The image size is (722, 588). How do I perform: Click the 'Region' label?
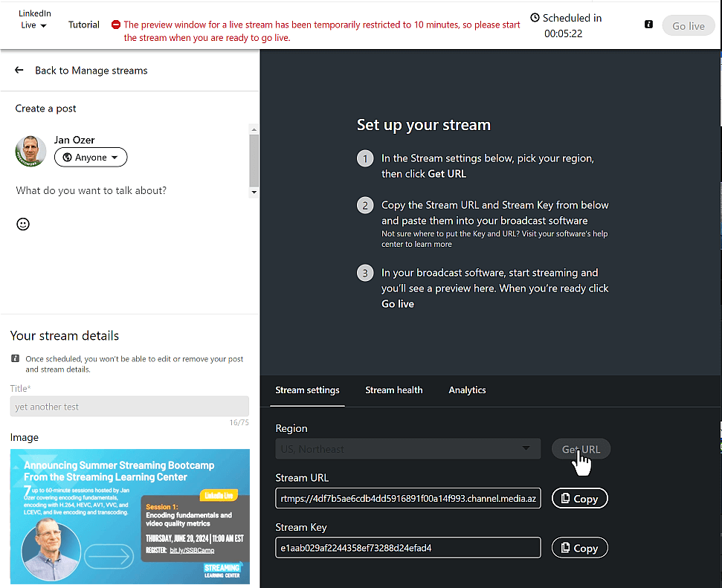pos(291,428)
